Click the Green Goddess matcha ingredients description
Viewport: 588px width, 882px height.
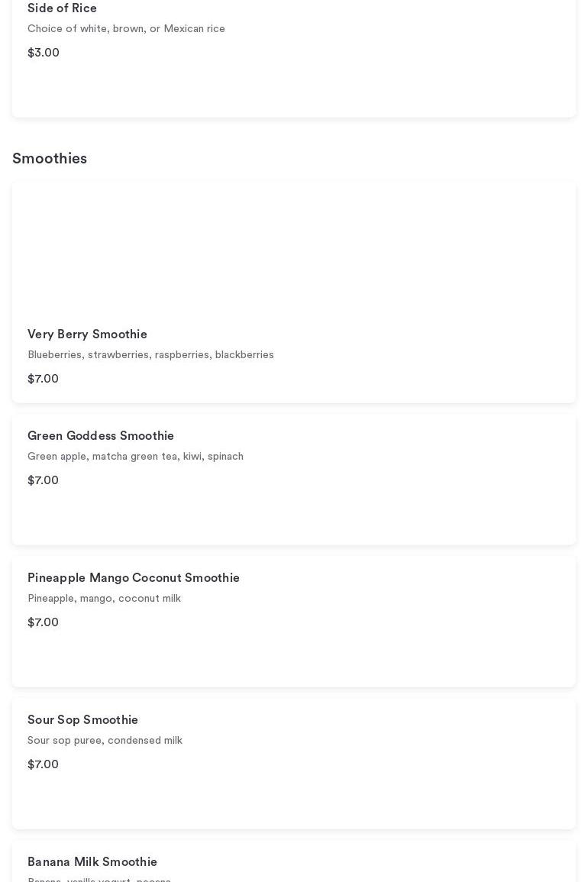[x=135, y=457]
